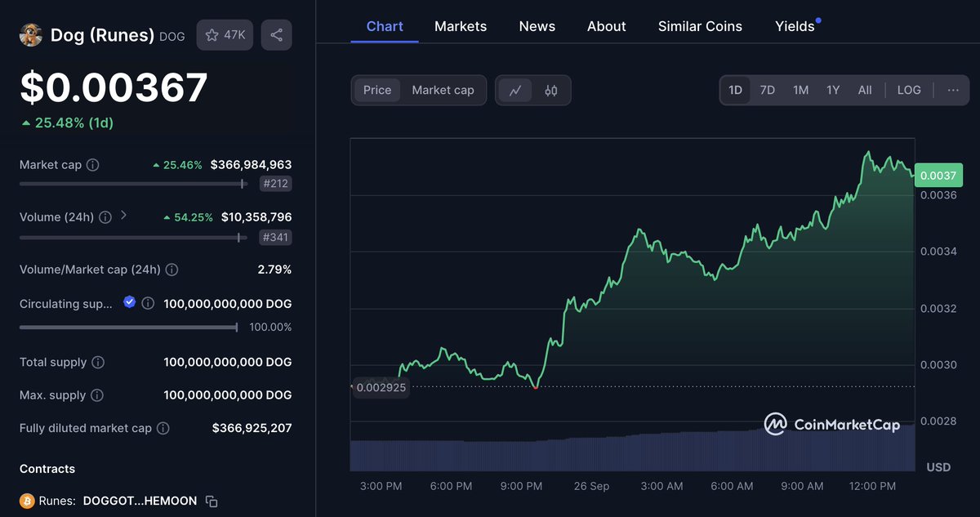Click the share icon beside the watchlist star

pos(276,34)
